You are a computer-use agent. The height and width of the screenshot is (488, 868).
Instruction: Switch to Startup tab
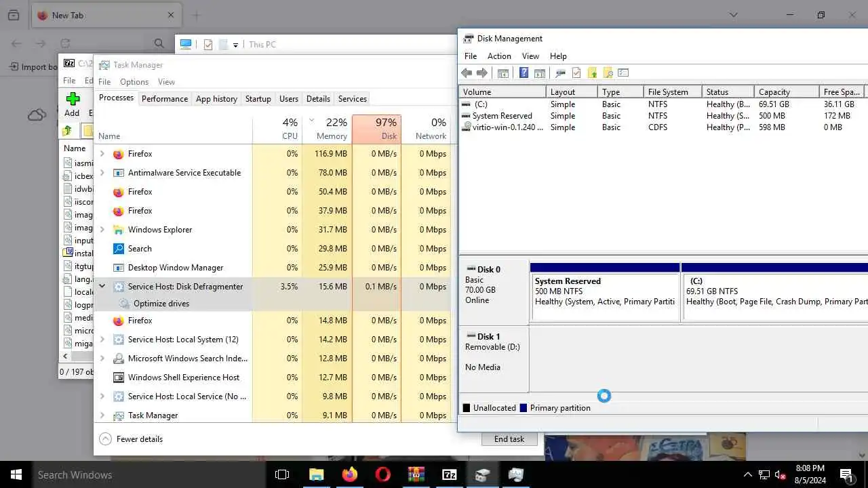pyautogui.click(x=258, y=99)
